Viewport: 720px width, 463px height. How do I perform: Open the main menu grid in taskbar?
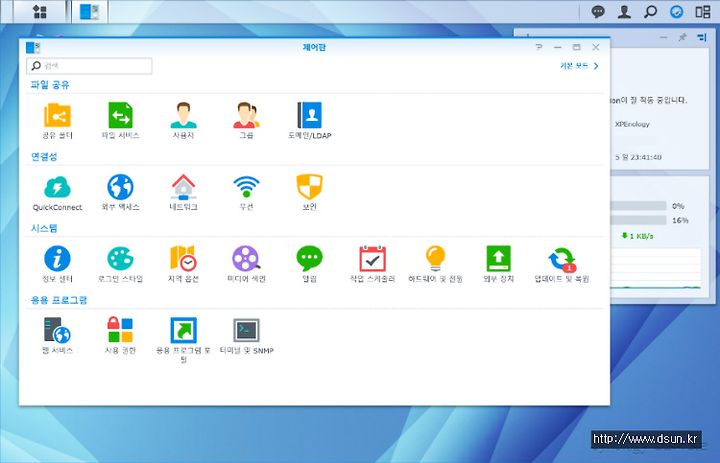40,11
